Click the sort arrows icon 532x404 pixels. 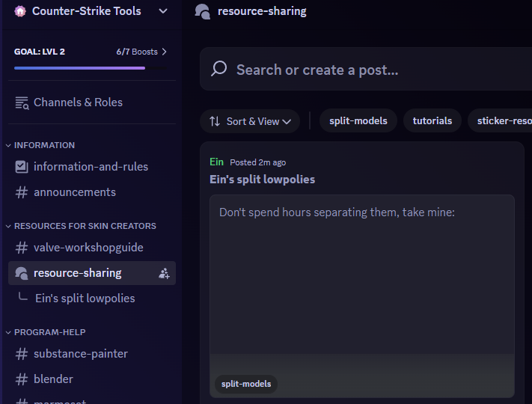(x=215, y=121)
